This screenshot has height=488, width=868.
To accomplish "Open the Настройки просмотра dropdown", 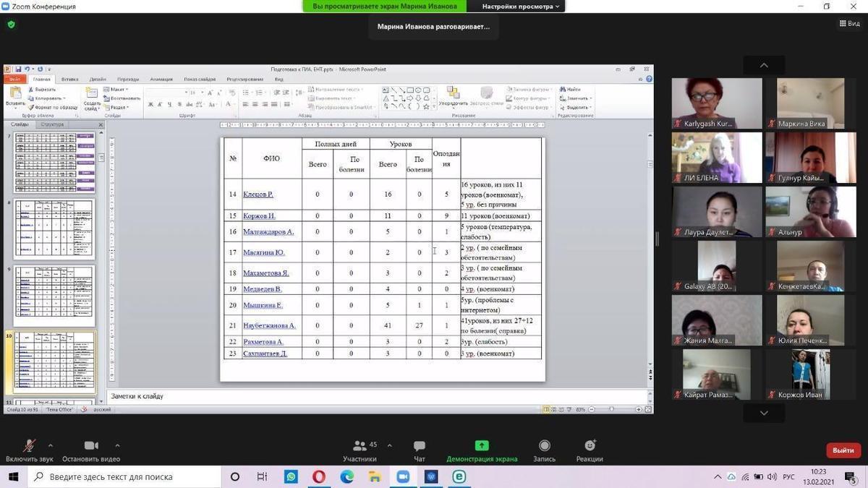I will [x=522, y=7].
